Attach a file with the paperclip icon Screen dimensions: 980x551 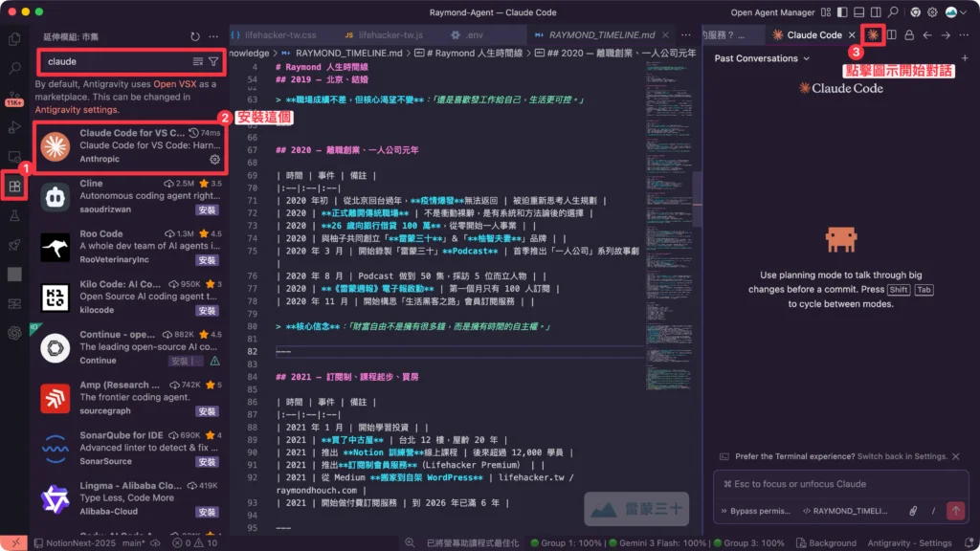914,511
